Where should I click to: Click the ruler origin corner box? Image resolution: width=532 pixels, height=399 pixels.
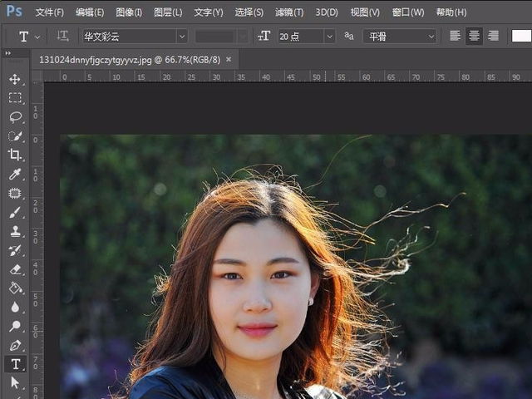pyautogui.click(x=37, y=76)
